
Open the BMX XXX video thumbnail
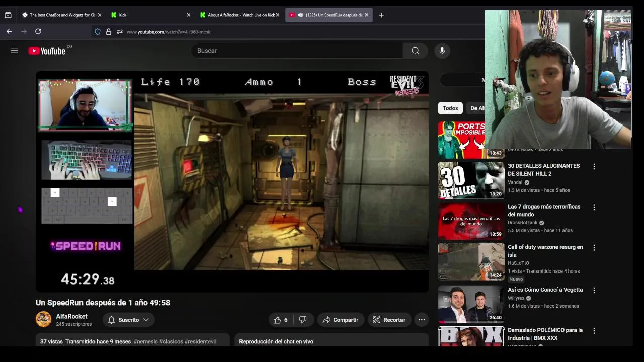coord(471,336)
